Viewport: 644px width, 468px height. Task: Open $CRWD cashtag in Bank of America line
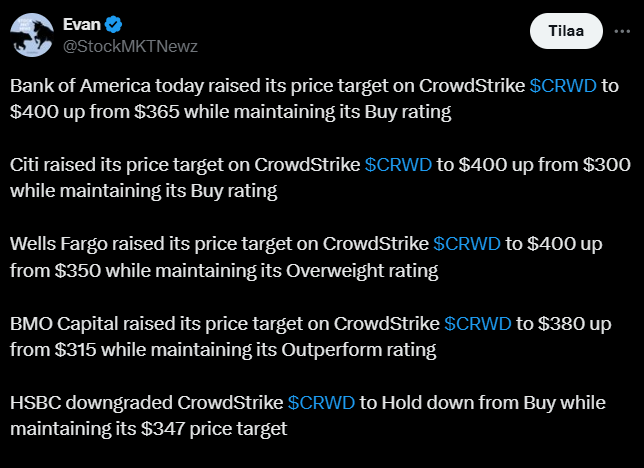[x=563, y=85]
